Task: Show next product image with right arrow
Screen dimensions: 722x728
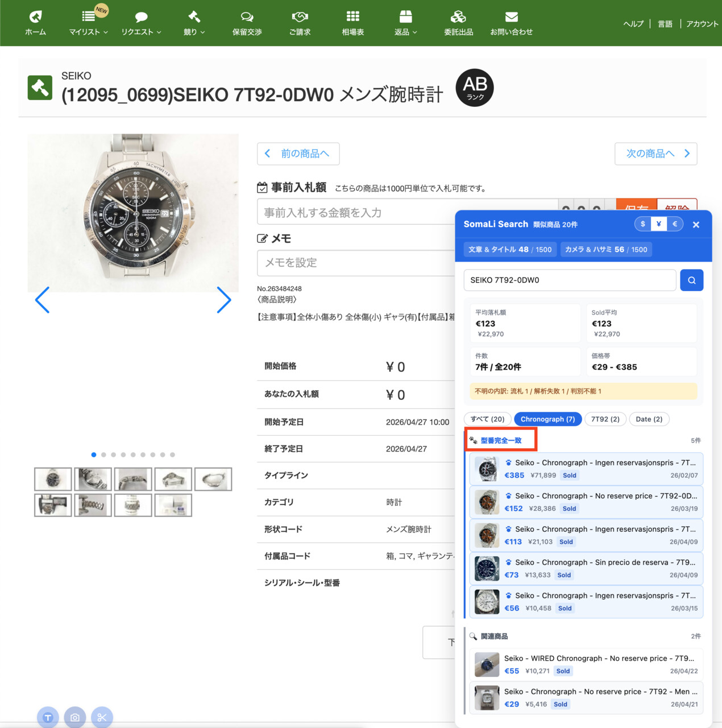Action: point(224,300)
